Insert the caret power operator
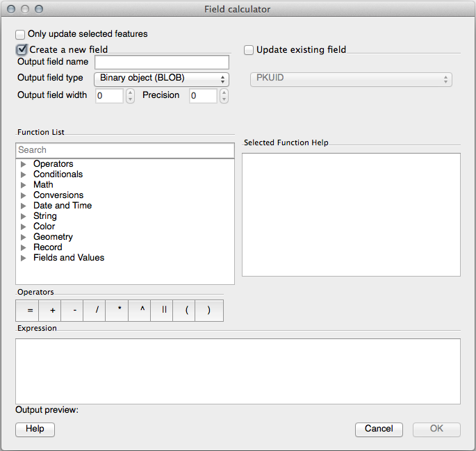This screenshot has height=451, width=476. point(142,311)
